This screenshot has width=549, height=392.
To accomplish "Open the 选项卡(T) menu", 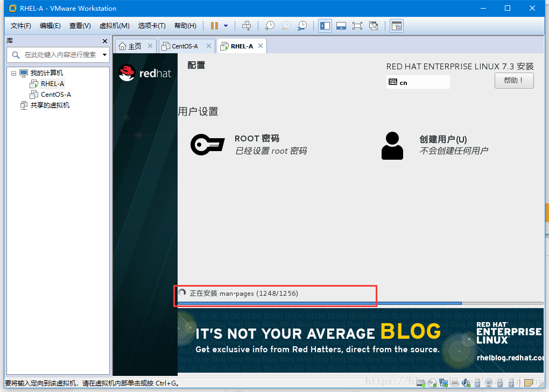I will (x=152, y=25).
